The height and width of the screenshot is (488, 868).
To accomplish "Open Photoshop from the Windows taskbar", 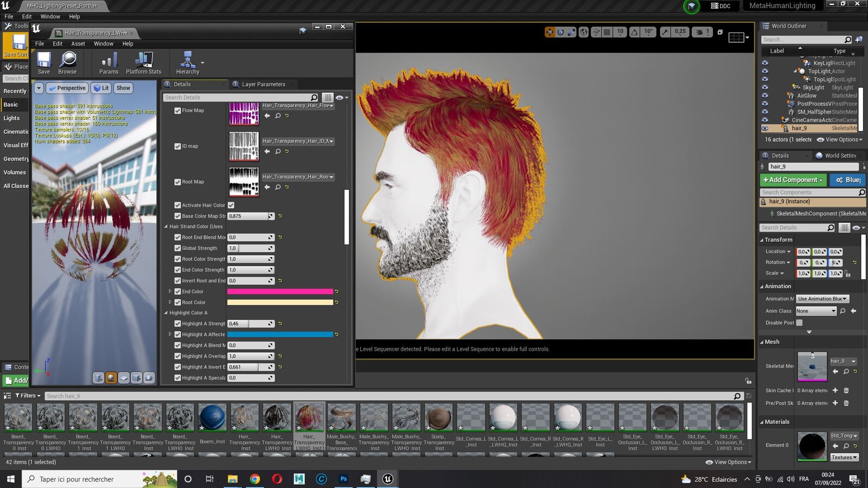I will 343,479.
